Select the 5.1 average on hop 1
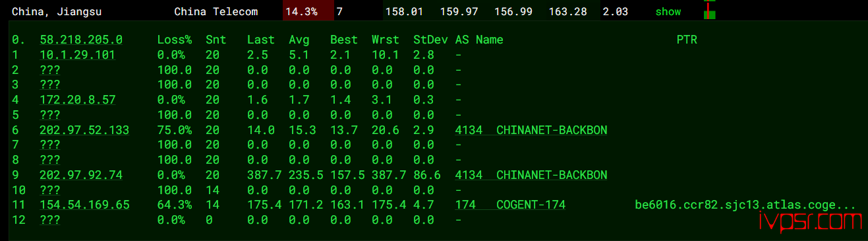Screen dimensions: 868x241 pyautogui.click(x=299, y=55)
